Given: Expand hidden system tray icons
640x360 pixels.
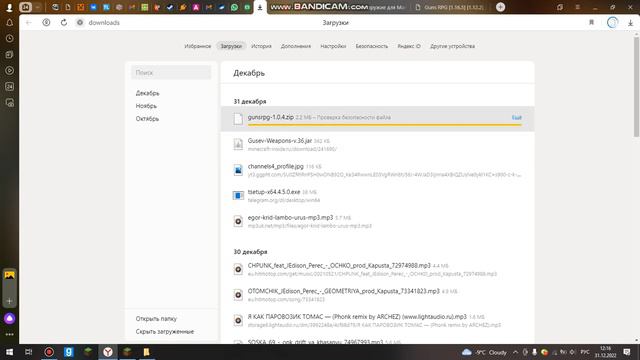Looking at the screenshot, I should click(x=516, y=352).
